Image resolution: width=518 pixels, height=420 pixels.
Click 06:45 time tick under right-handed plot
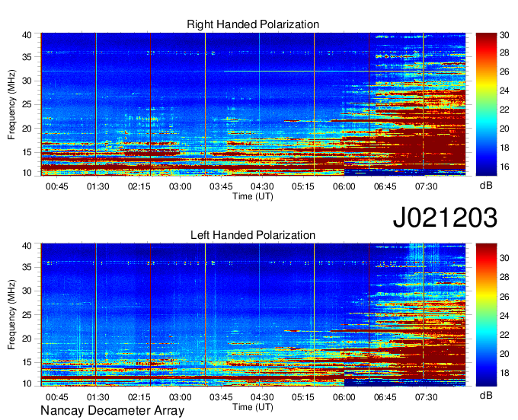point(385,186)
